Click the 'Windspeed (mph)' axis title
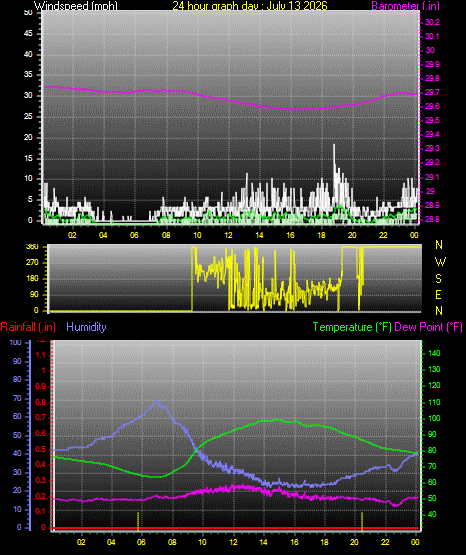Image resolution: width=466 pixels, height=555 pixels. pos(75,5)
